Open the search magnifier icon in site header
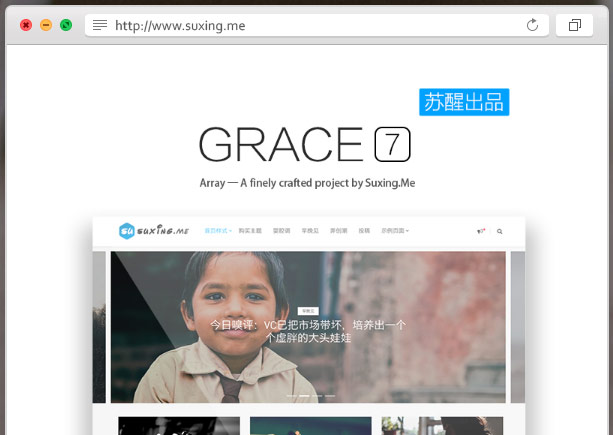 pyautogui.click(x=499, y=231)
